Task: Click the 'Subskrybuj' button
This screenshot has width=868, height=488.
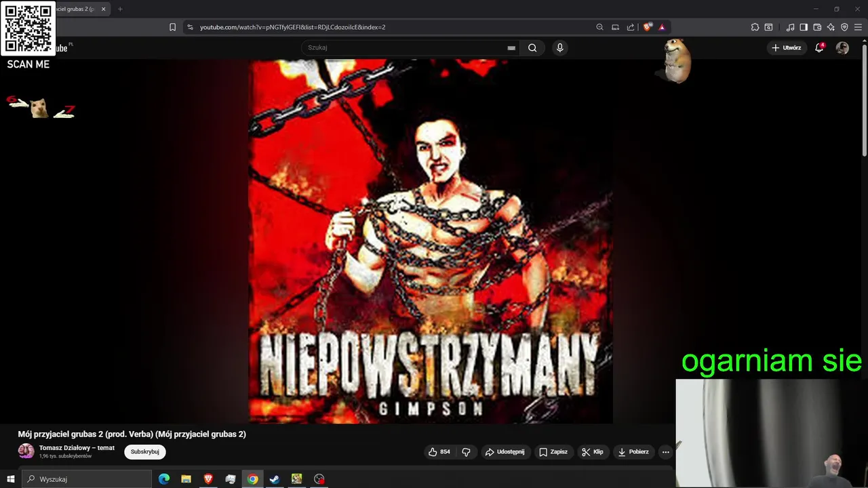Action: (145, 451)
